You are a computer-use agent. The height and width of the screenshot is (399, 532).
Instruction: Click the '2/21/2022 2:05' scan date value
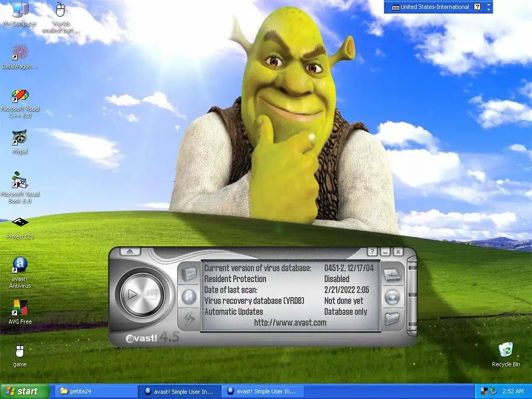pyautogui.click(x=347, y=290)
